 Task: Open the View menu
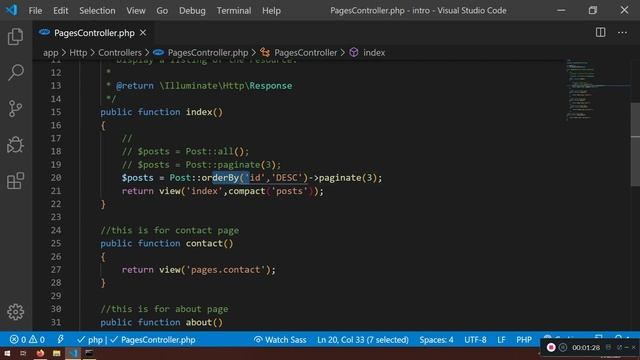click(x=136, y=11)
